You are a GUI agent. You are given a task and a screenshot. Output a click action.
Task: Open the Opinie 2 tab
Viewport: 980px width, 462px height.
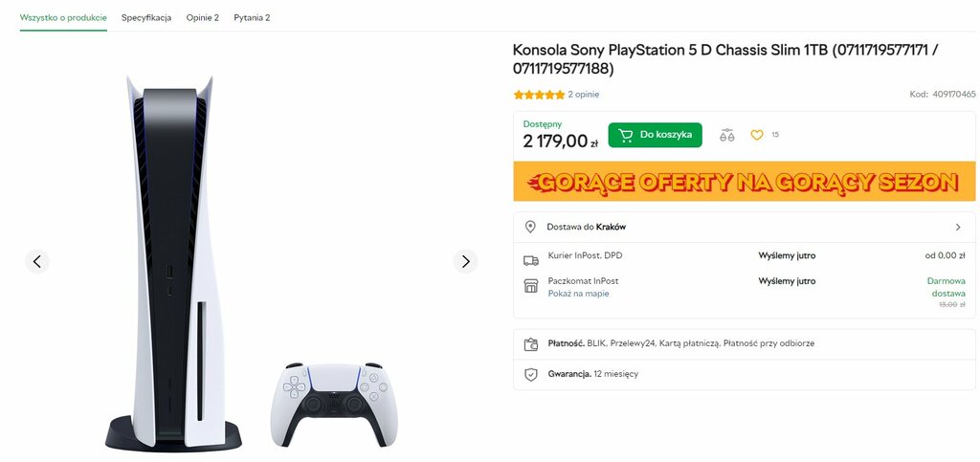203,17
